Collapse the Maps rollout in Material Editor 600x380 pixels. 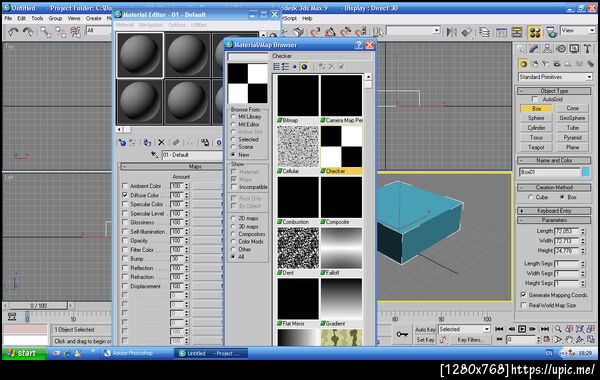pyautogui.click(x=172, y=166)
